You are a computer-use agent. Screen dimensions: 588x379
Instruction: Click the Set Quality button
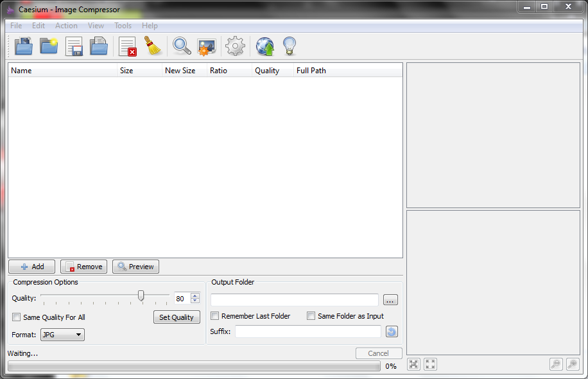coord(177,317)
